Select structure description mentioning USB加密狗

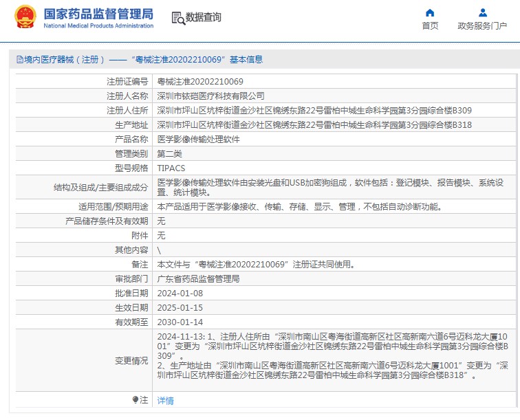[x=330, y=188]
